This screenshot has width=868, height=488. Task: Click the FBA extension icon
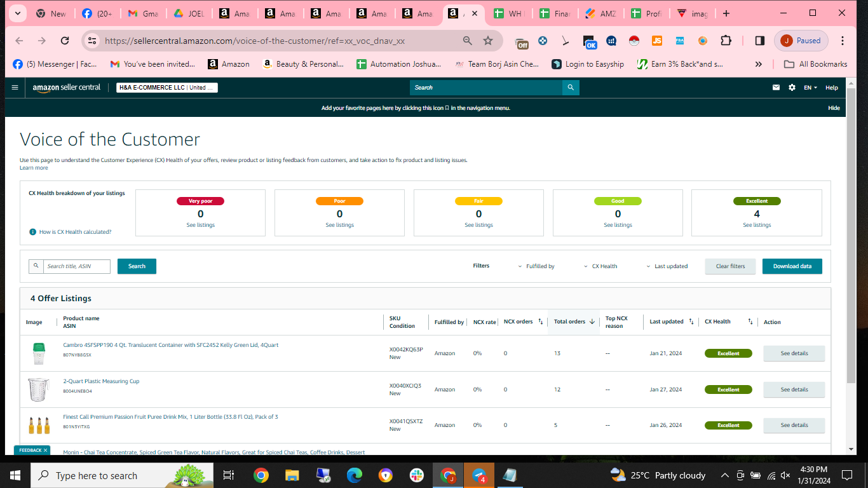click(680, 41)
